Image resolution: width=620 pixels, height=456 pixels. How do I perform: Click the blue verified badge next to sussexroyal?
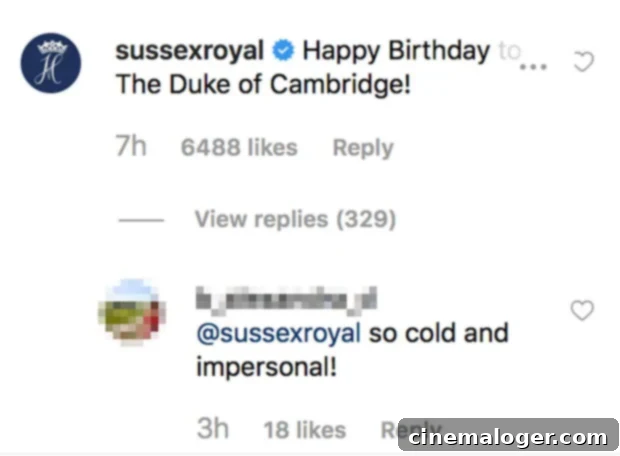[x=283, y=51]
